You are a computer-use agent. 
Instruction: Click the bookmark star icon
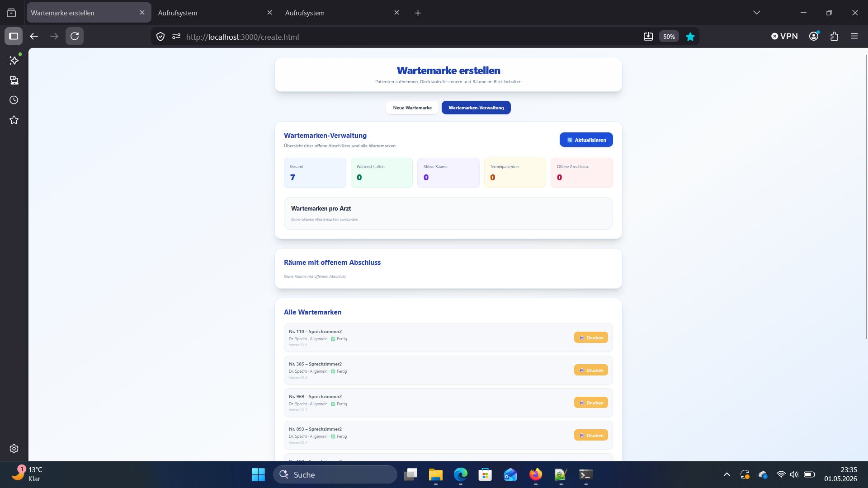[x=690, y=37]
